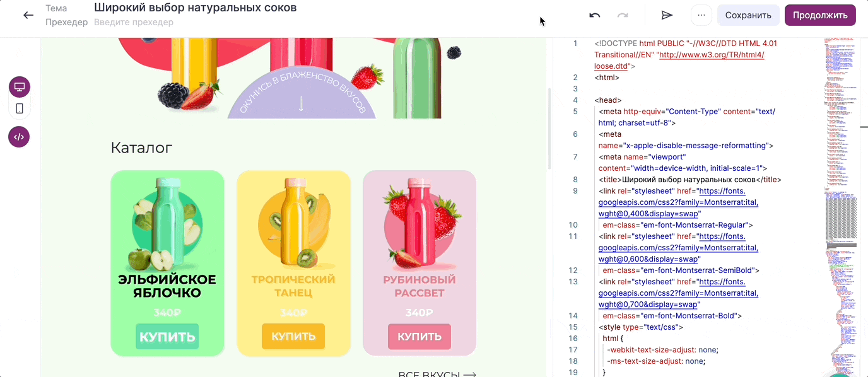Click КУПИТЬ under Рубиновый рассвет
Screen dimensions: 868x377
(419, 337)
